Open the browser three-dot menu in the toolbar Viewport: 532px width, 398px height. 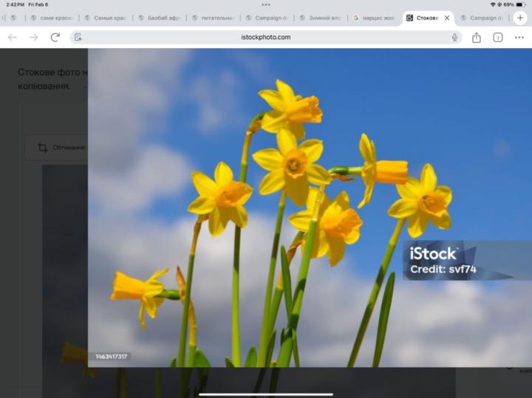tap(519, 38)
